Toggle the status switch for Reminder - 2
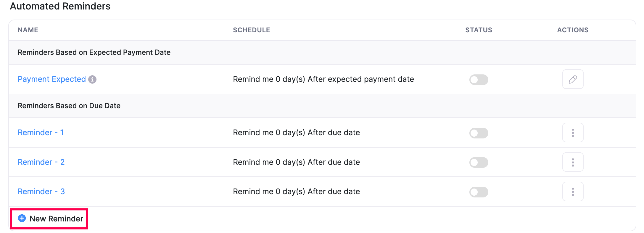 [479, 162]
